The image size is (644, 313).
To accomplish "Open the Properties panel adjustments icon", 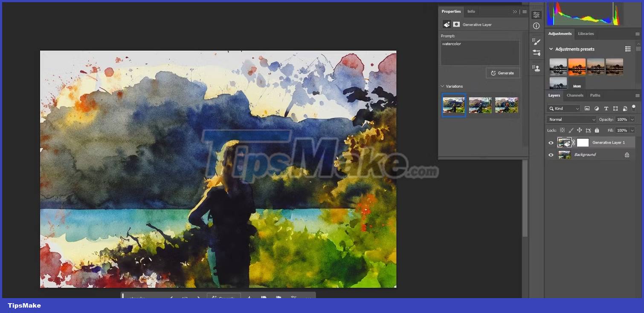I will point(537,14).
